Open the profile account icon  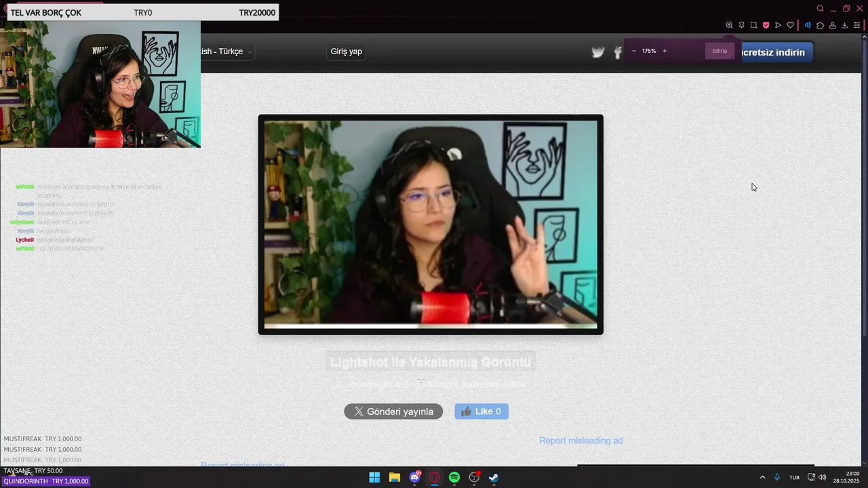pyautogui.click(x=832, y=25)
